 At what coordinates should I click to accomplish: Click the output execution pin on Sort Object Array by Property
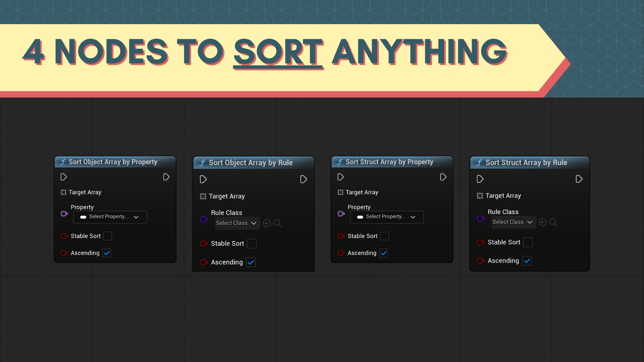166,177
